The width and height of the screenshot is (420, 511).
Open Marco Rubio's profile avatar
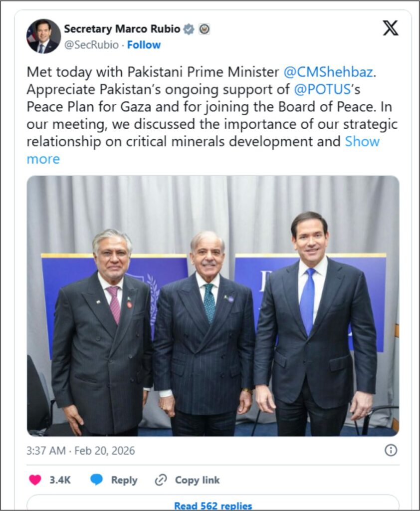43,36
